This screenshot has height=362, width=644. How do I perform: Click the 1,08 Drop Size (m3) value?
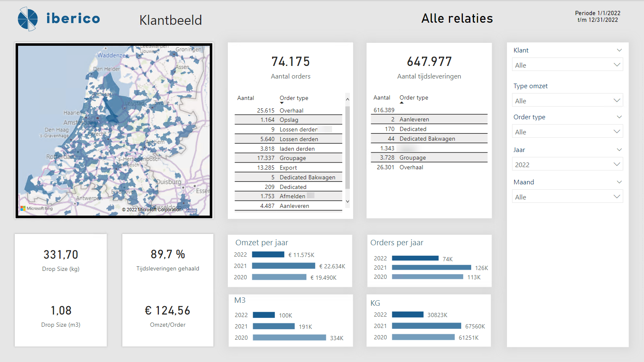point(61,310)
